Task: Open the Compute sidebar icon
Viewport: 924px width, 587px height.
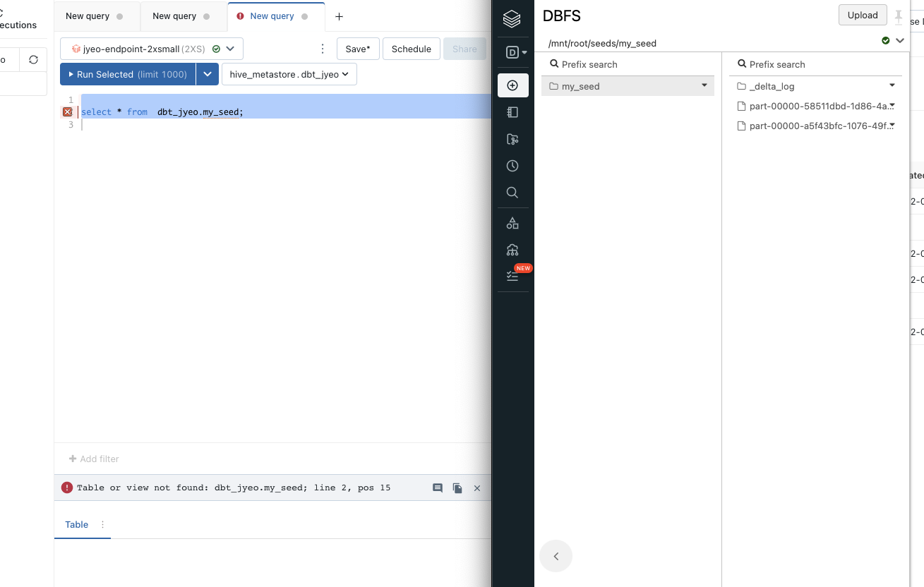Action: pos(512,249)
